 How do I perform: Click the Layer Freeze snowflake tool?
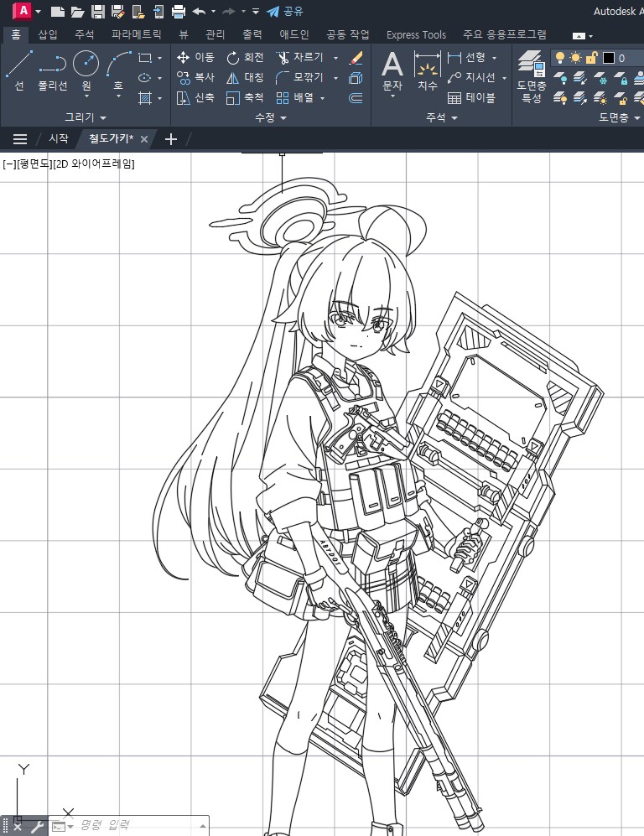[x=600, y=78]
